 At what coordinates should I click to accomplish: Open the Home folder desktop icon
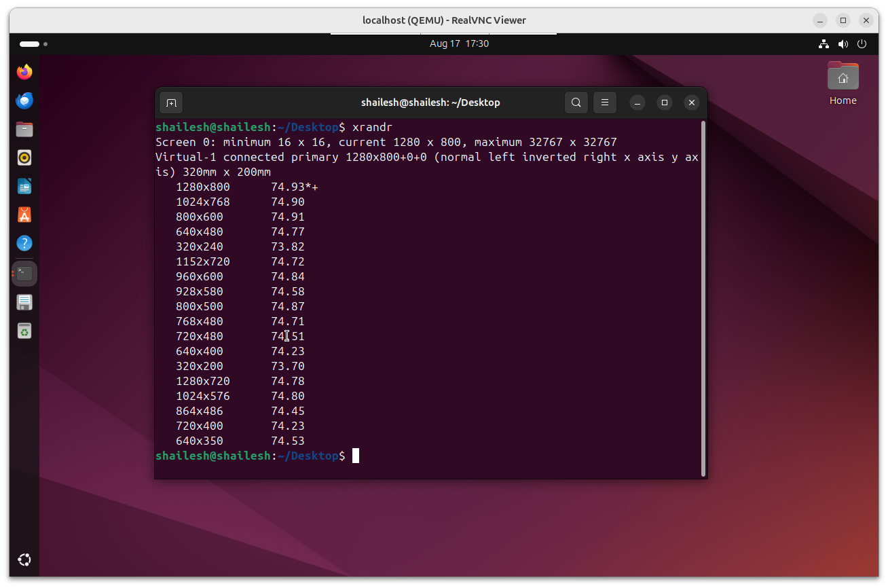pos(843,83)
